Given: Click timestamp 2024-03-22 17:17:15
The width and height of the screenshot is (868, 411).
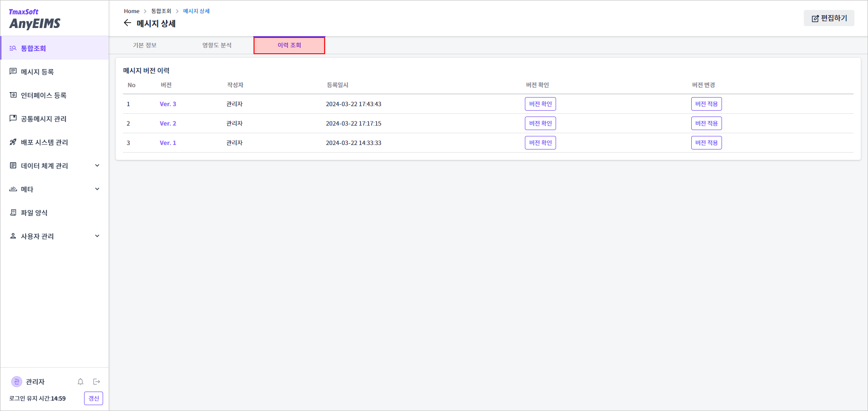Looking at the screenshot, I should [354, 123].
